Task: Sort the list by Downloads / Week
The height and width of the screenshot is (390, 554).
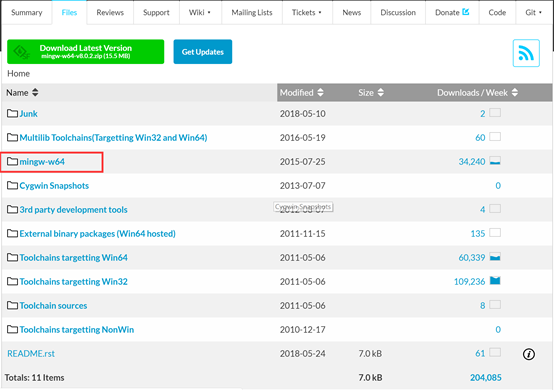Action: click(x=477, y=93)
